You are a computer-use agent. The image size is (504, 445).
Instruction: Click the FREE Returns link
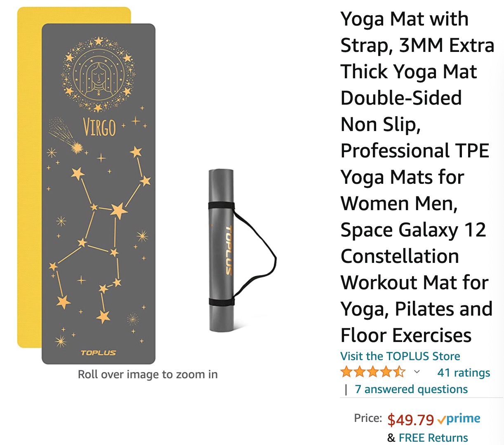433,437
